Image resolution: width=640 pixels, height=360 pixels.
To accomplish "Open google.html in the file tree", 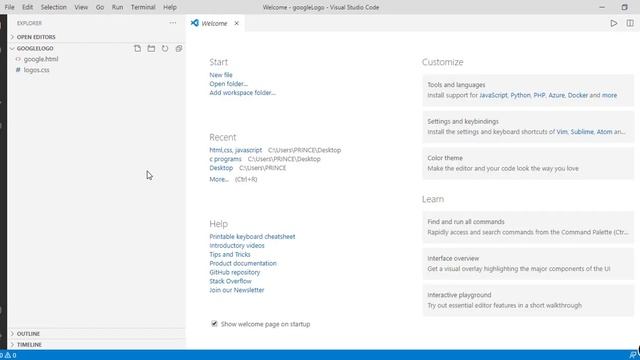I will tap(41, 59).
